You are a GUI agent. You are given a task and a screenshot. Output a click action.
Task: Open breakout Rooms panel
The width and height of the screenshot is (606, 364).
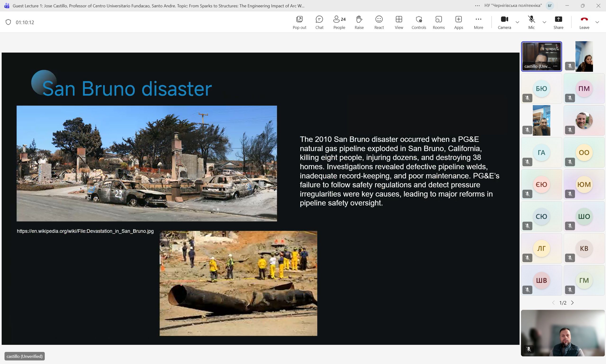point(439,22)
